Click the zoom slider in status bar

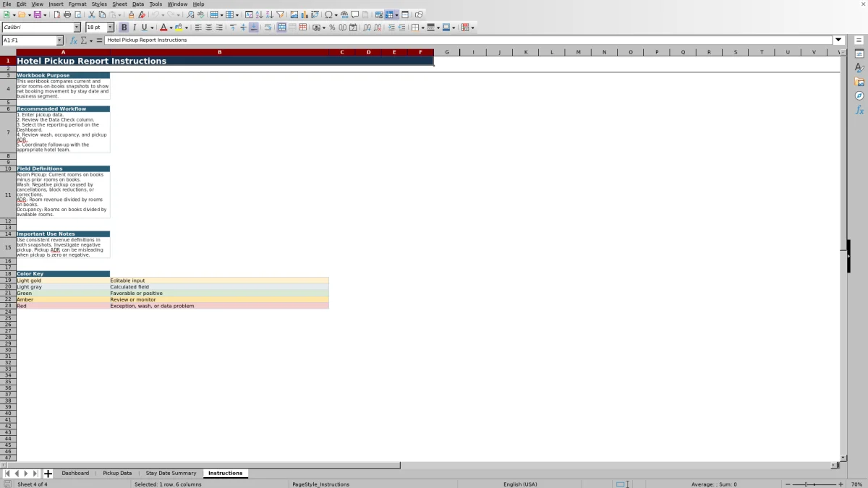click(814, 484)
